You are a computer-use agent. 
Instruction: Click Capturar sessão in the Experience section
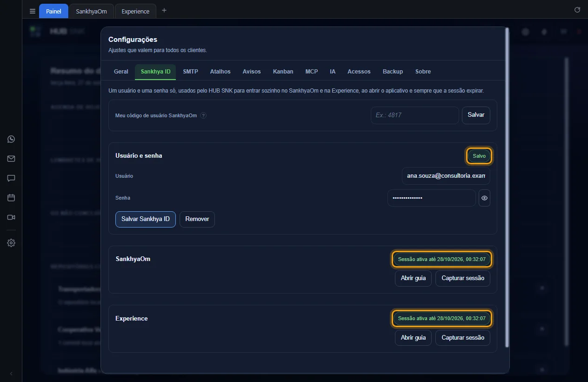click(463, 338)
